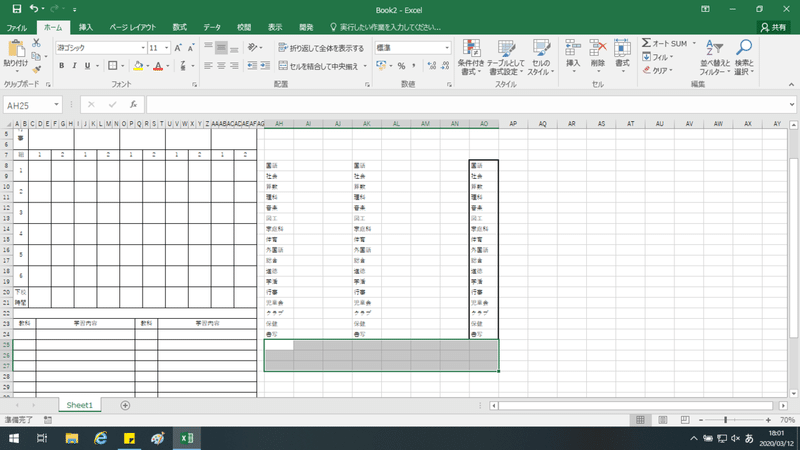The width and height of the screenshot is (800, 450).
Task: Toggle Align Right
Action: 234,66
